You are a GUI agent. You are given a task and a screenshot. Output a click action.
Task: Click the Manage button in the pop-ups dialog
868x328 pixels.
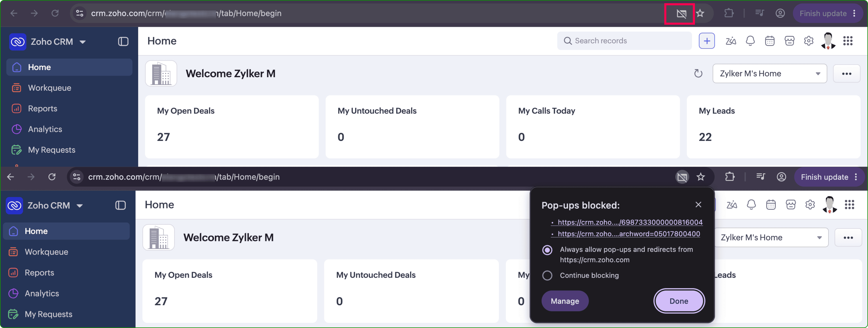point(565,301)
